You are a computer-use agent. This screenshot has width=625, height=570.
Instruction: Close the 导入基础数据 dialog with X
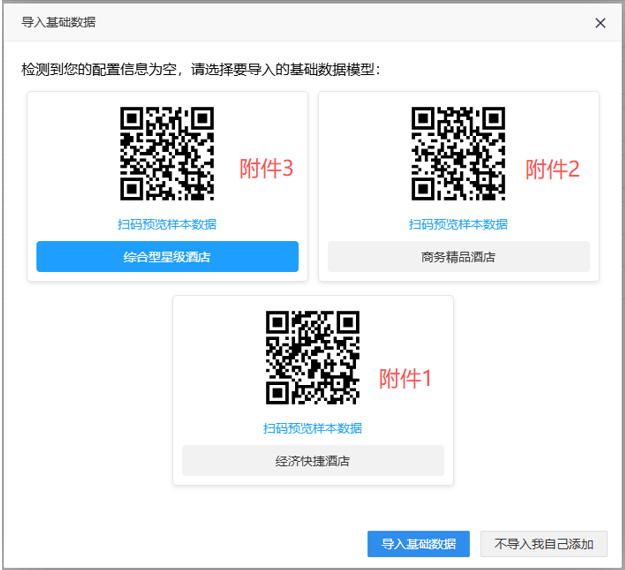(x=600, y=22)
